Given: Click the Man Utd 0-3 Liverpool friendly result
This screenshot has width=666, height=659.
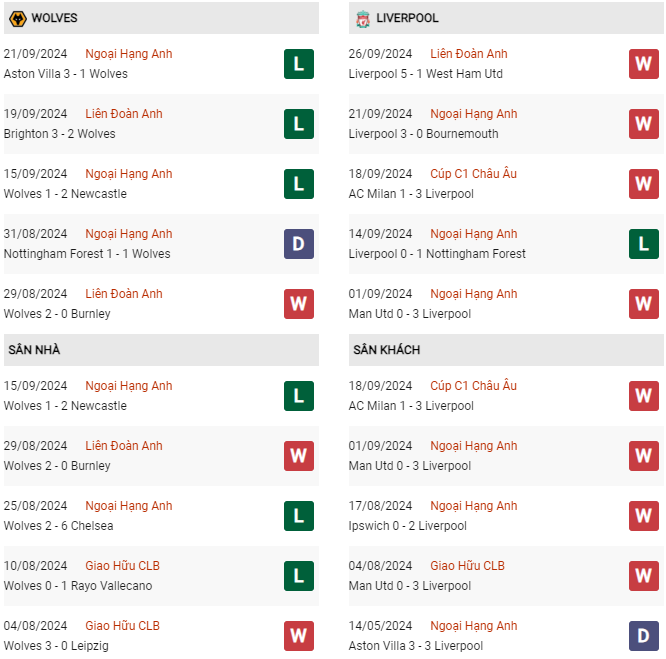Looking at the screenshot, I should tap(409, 586).
